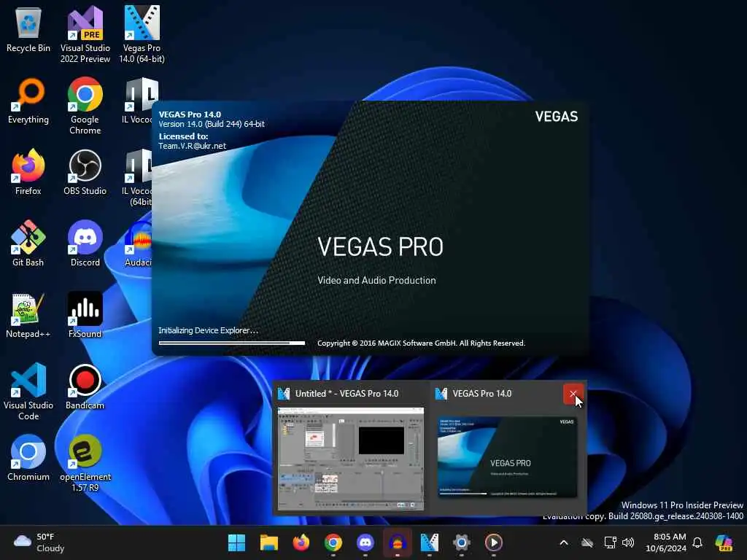Viewport: 747px width, 560px height.
Task: Open the Copilot preview tray icon
Action: (724, 542)
